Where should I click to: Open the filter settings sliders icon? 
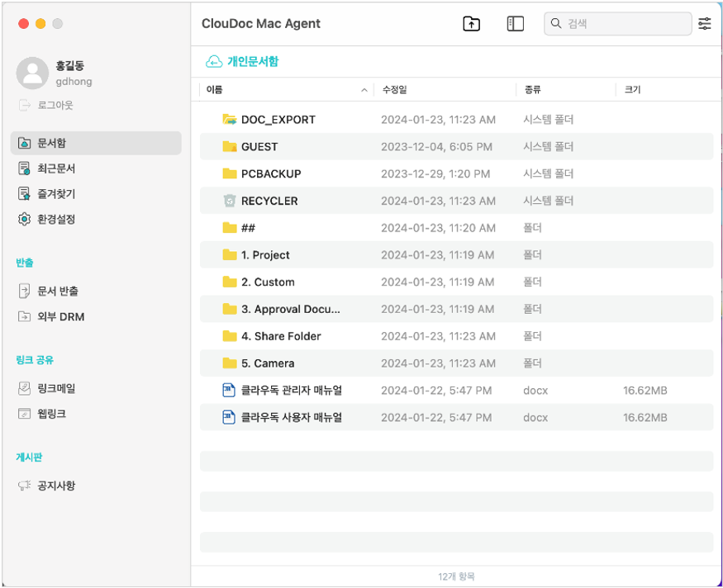(x=705, y=23)
